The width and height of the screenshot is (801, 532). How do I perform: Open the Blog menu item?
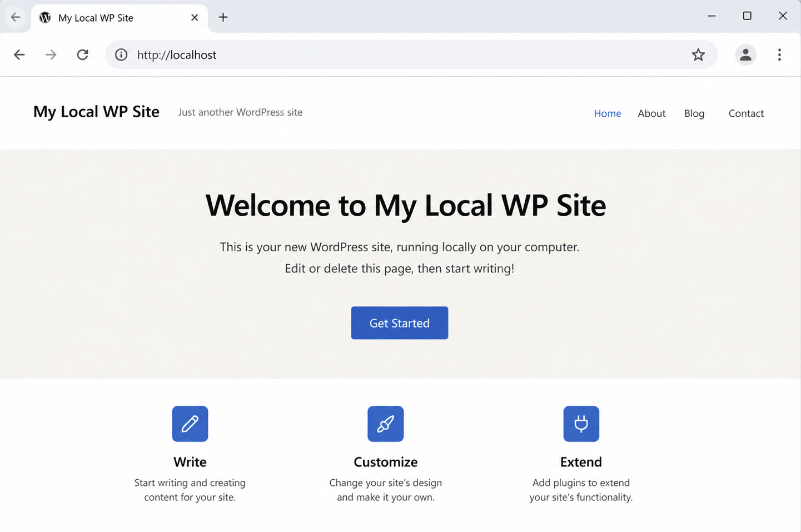click(694, 113)
